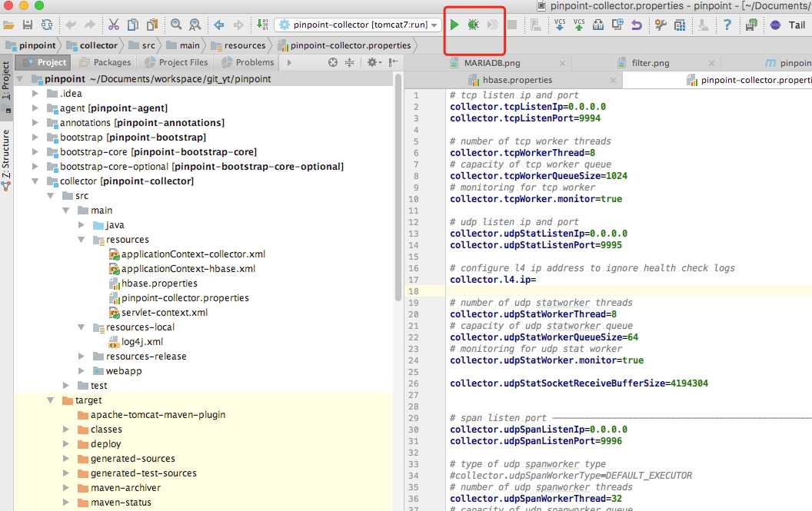The width and height of the screenshot is (812, 511).
Task: Expand the java source folder
Action: pyautogui.click(x=82, y=225)
